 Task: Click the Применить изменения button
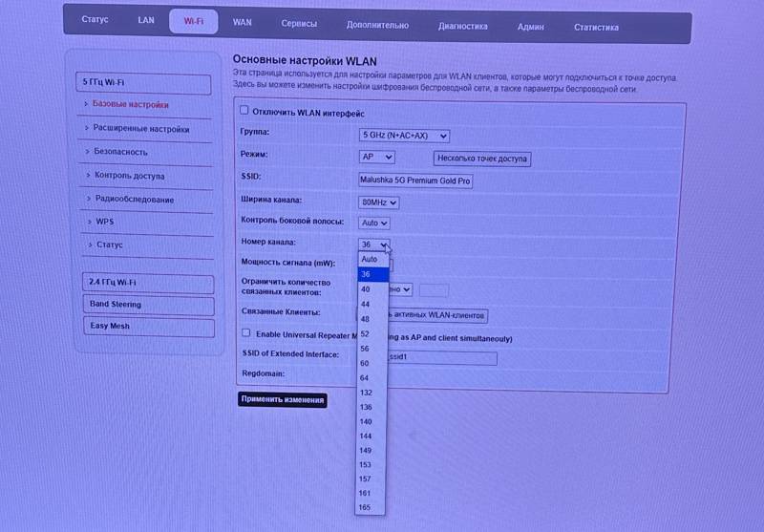(283, 399)
